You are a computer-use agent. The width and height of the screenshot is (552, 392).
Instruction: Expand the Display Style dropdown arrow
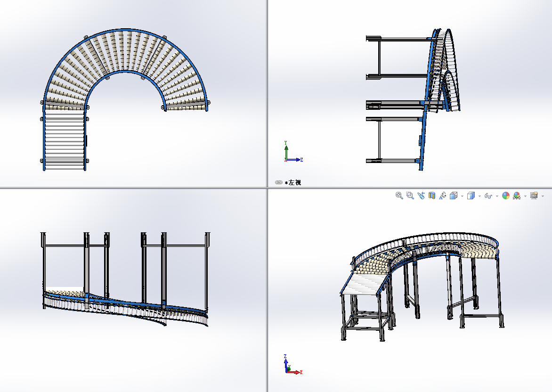(x=479, y=196)
